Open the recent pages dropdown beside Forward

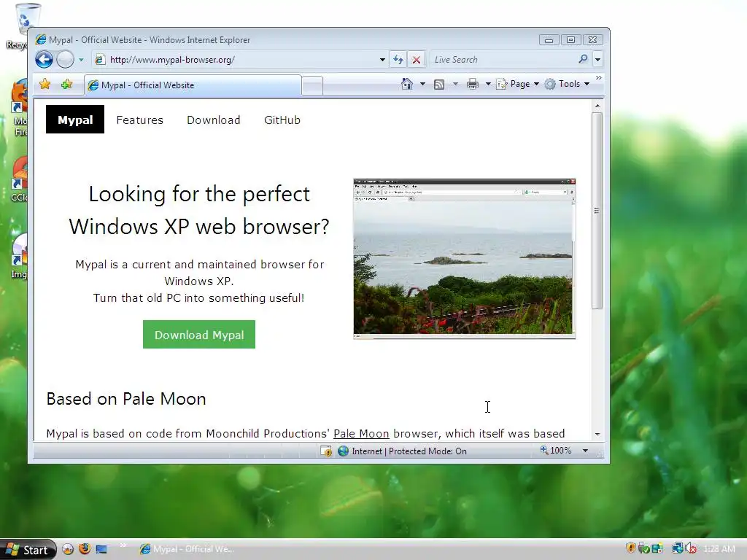point(81,60)
